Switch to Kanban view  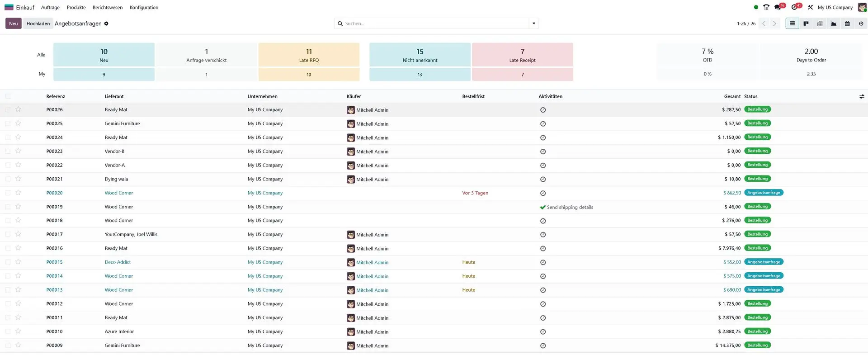(806, 24)
